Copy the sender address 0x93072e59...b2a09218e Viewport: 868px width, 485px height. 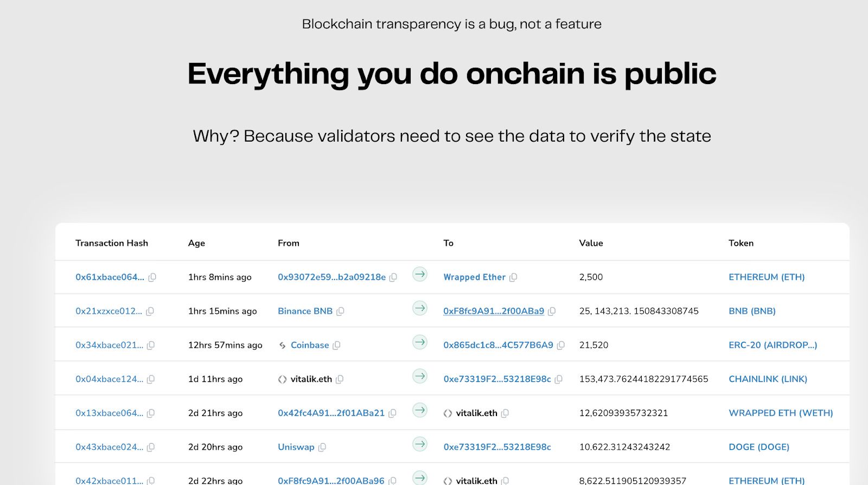[393, 277]
